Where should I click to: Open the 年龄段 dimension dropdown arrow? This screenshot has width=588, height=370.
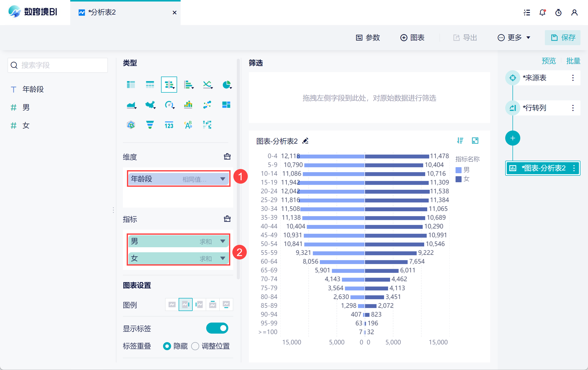[x=223, y=179]
